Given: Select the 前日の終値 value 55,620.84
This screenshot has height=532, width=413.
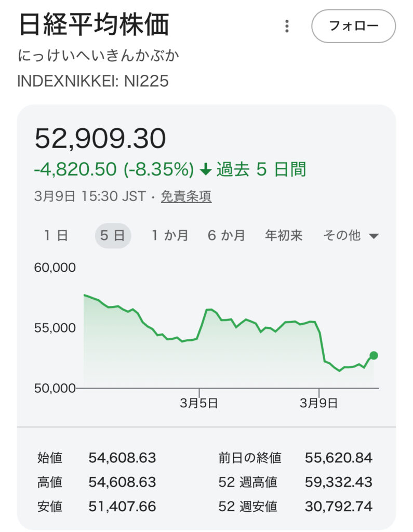Looking at the screenshot, I should pyautogui.click(x=338, y=458).
